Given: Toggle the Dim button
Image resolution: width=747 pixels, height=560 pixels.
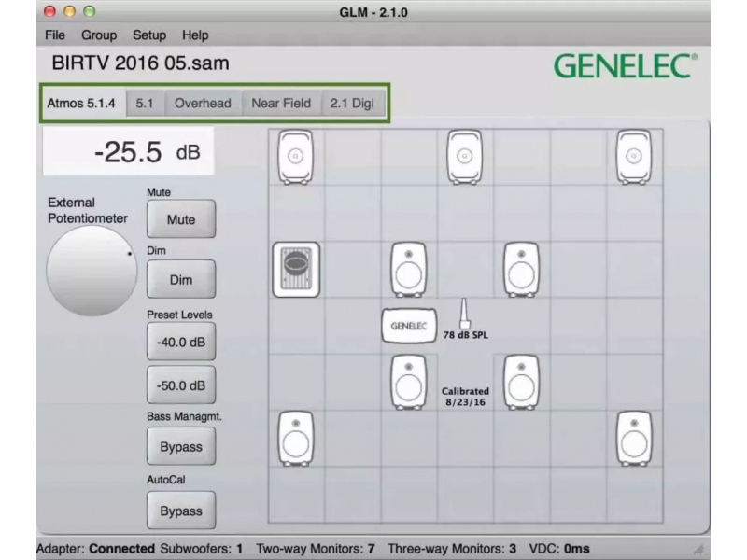Looking at the screenshot, I should [x=181, y=279].
